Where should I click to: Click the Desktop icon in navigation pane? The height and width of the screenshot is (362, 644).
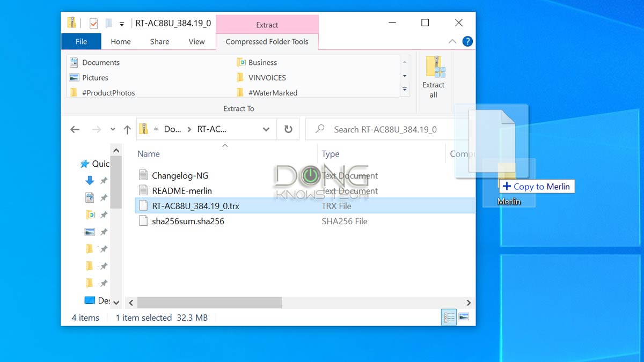[90, 300]
